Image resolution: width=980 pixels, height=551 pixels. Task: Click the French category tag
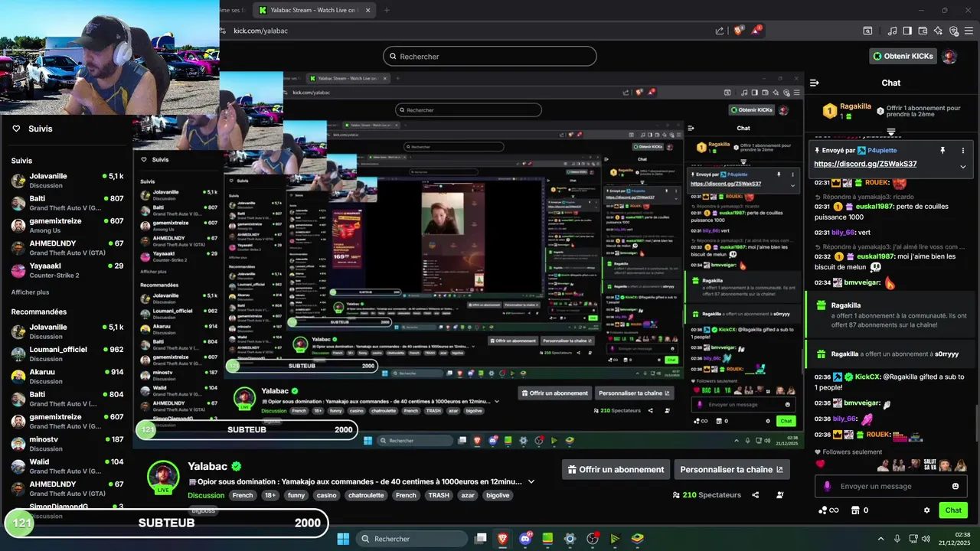(x=243, y=495)
